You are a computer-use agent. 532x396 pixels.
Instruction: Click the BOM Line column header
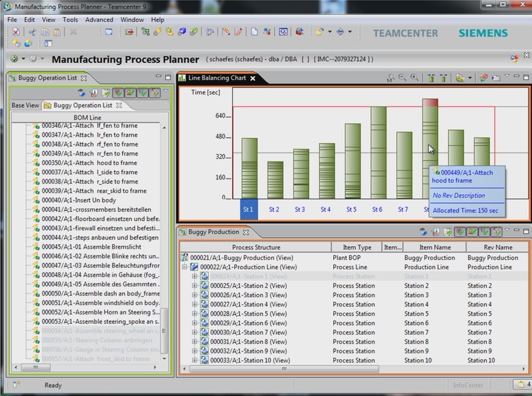pyautogui.click(x=87, y=118)
